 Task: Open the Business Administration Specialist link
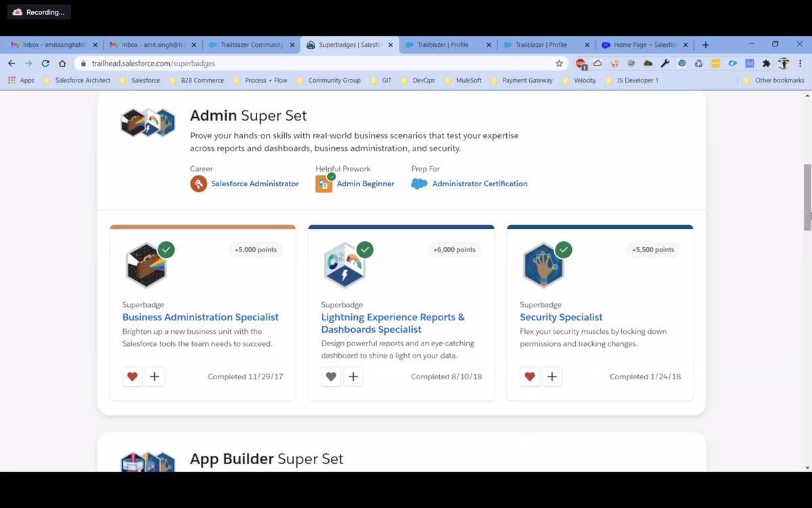click(200, 317)
